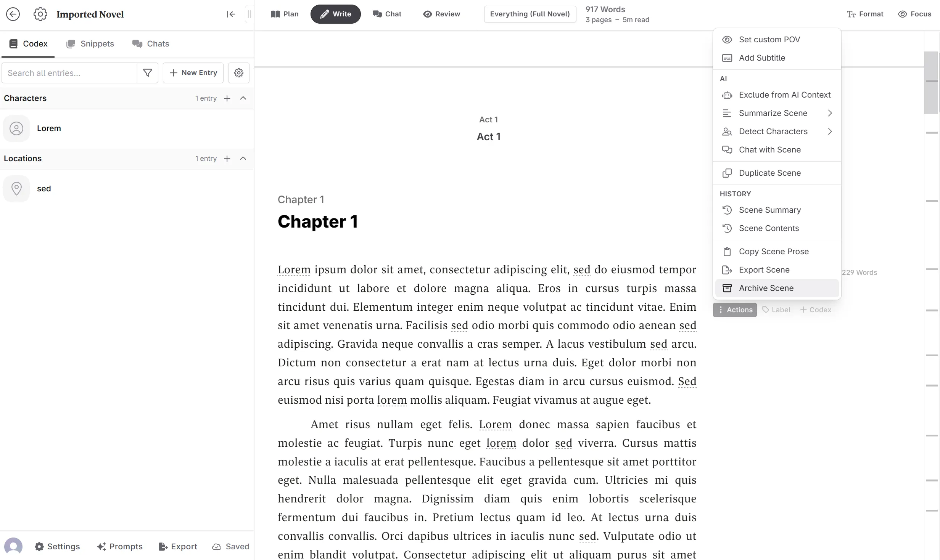This screenshot has height=560, width=940.
Task: Click the Copy Scene Prose icon
Action: pyautogui.click(x=727, y=251)
